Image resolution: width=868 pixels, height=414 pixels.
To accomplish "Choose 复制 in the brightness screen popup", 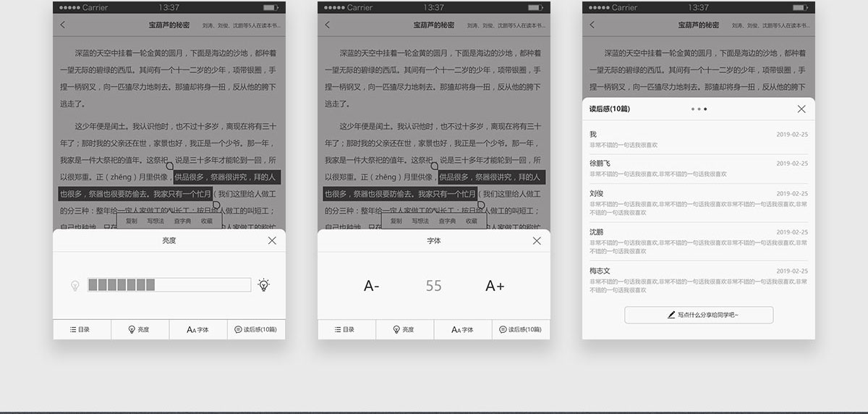I will [x=131, y=221].
